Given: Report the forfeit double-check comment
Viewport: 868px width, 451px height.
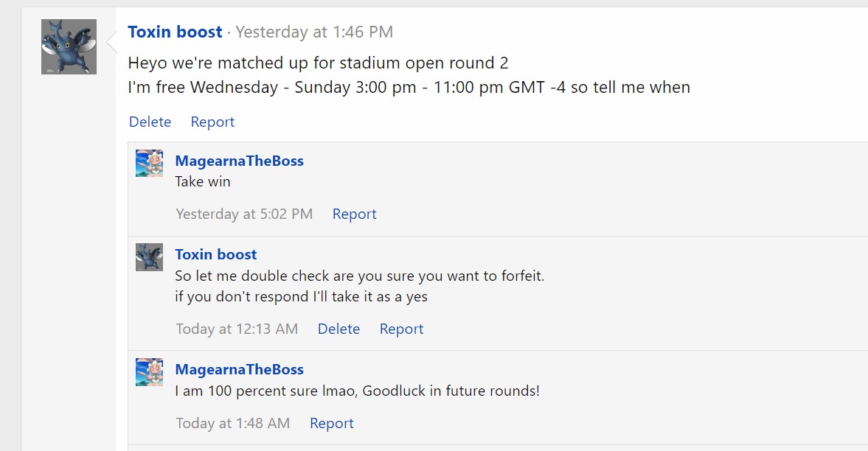Looking at the screenshot, I should tap(401, 329).
